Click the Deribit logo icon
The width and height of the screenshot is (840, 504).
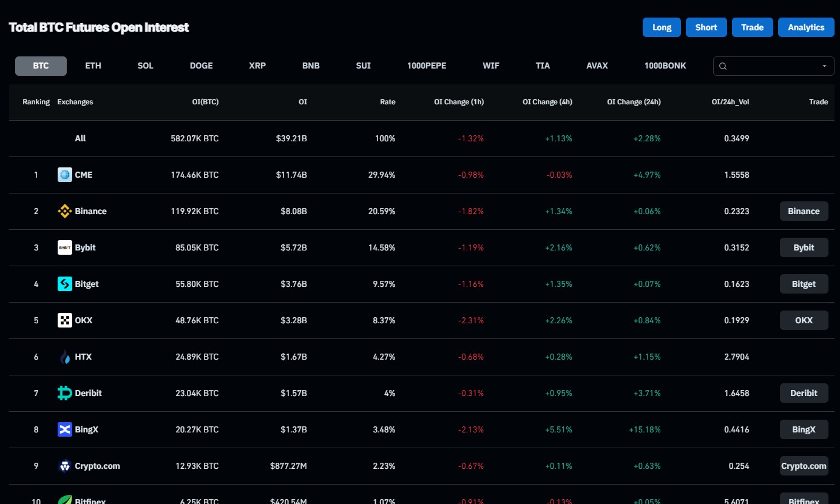click(65, 393)
